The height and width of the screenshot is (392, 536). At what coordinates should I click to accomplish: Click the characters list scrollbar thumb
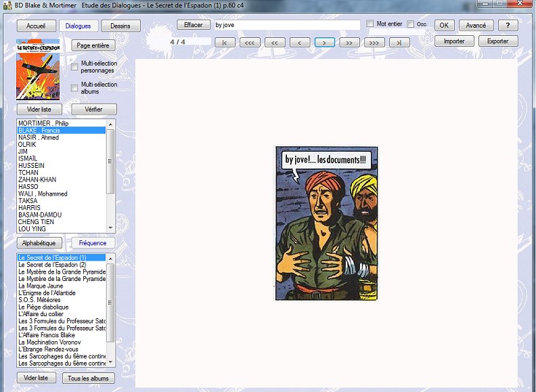(110, 161)
